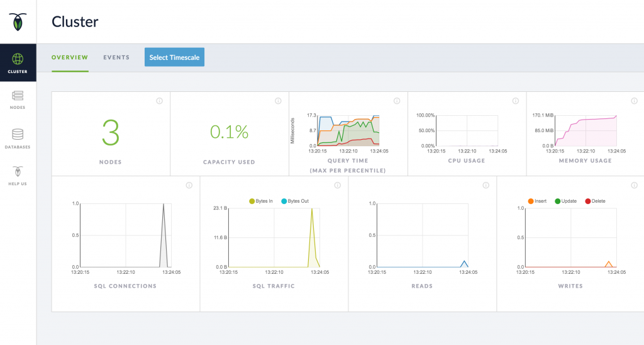Click the Reads chart blue spike
Screen dimensions: 644x345
[464, 264]
